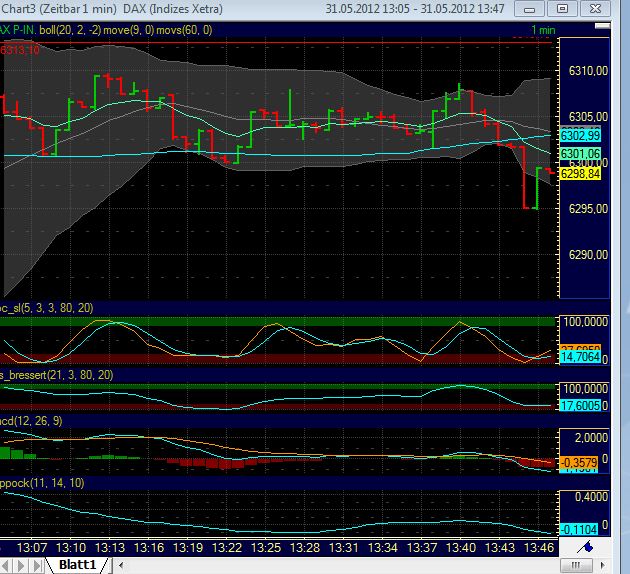Viewport: 630px width, 574px height.
Task: Click the macd(12, 26, 9) panel title
Action: [31, 421]
